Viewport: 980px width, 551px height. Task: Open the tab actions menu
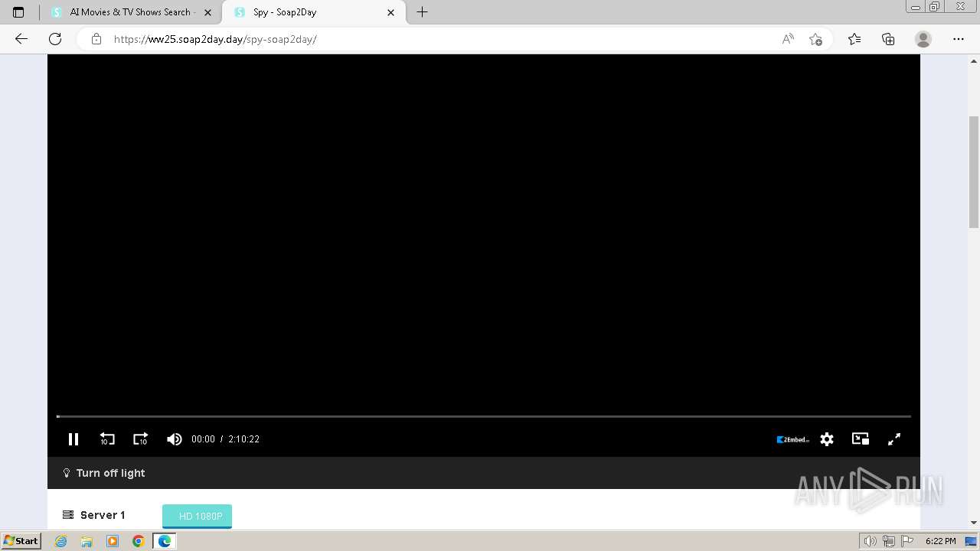(18, 12)
